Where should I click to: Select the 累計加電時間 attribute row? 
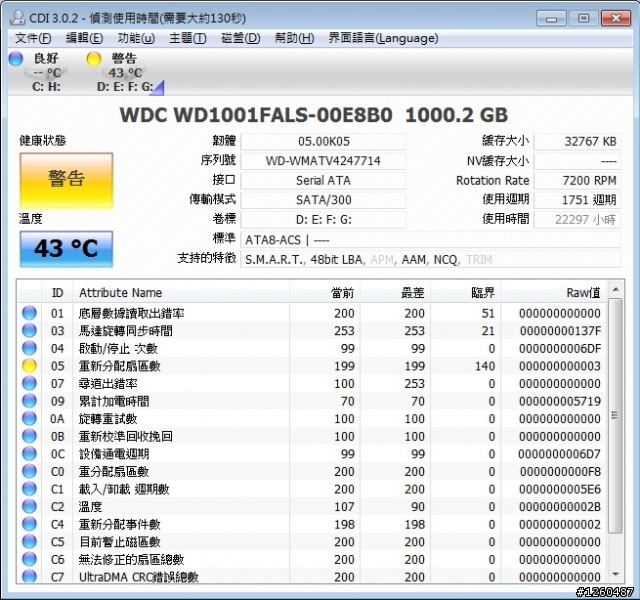click(313, 401)
